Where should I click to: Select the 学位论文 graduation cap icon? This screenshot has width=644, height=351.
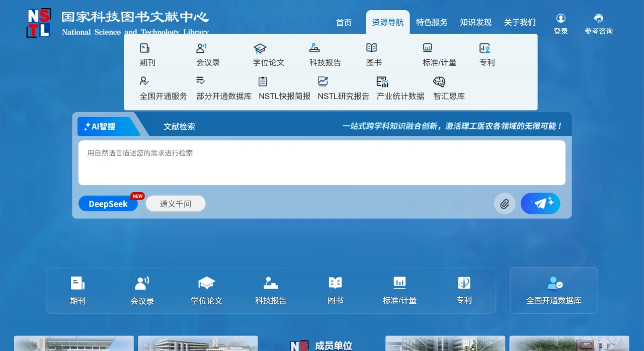tap(260, 48)
